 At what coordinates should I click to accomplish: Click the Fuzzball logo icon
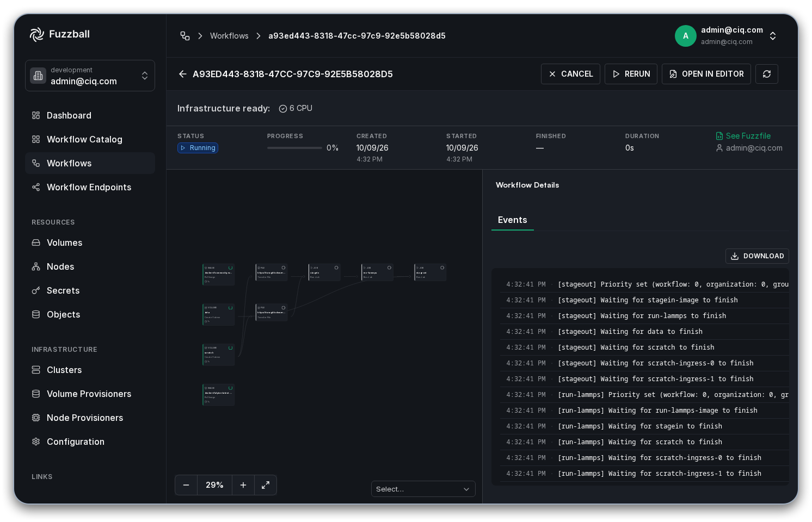pyautogui.click(x=37, y=34)
